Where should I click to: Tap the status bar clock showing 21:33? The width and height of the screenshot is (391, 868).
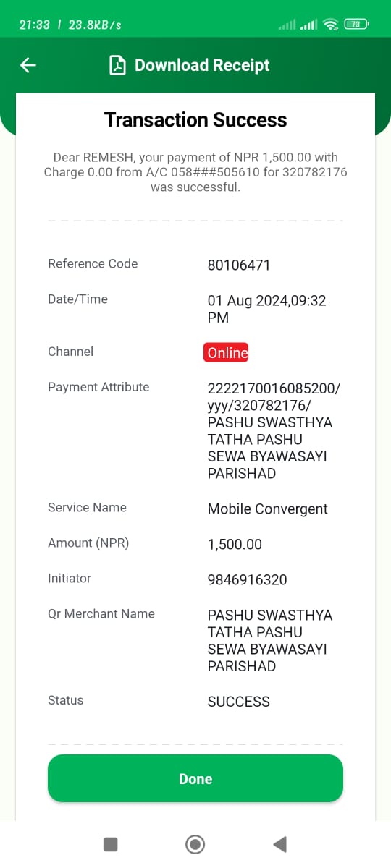point(34,25)
